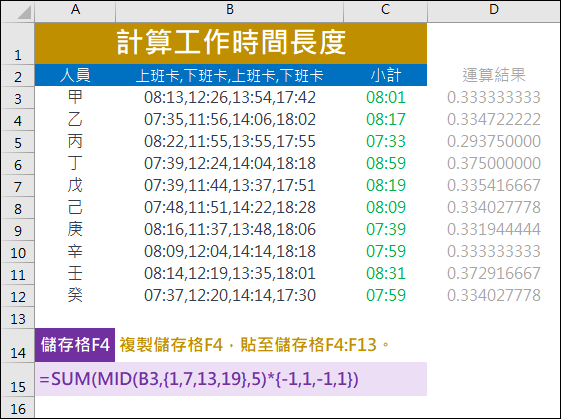Select the cell containing 辛

click(75, 252)
